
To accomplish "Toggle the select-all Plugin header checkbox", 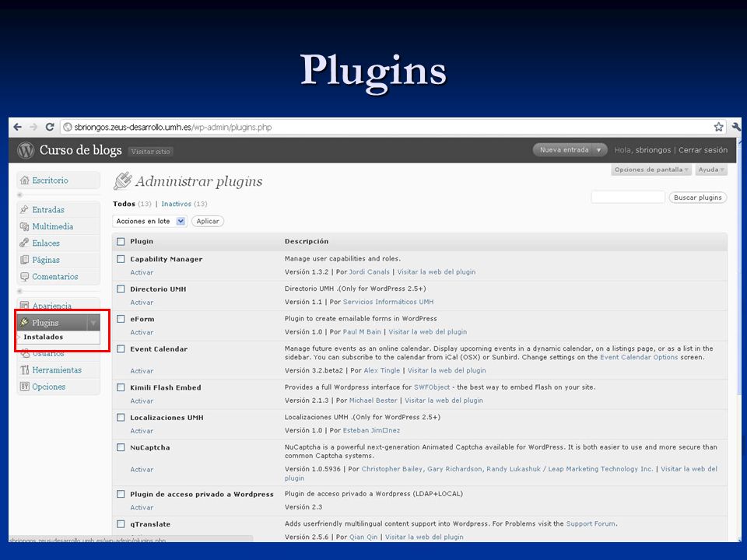I will pyautogui.click(x=121, y=241).
